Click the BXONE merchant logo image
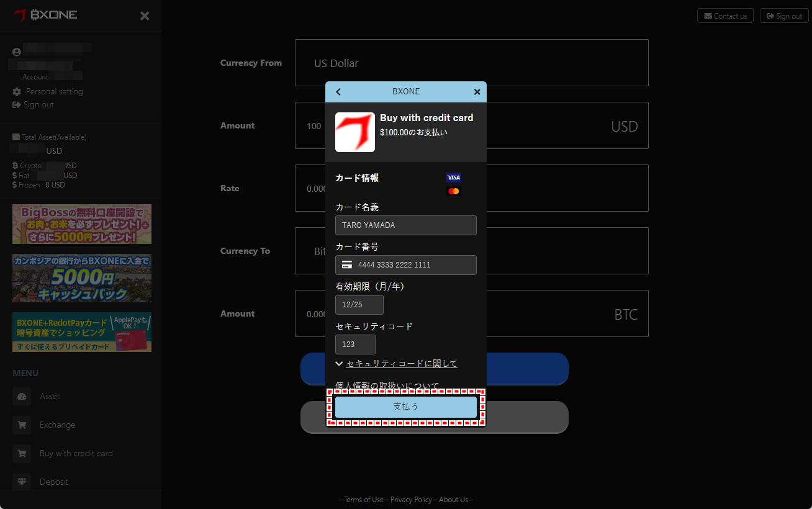812x509 pixels. (x=355, y=132)
